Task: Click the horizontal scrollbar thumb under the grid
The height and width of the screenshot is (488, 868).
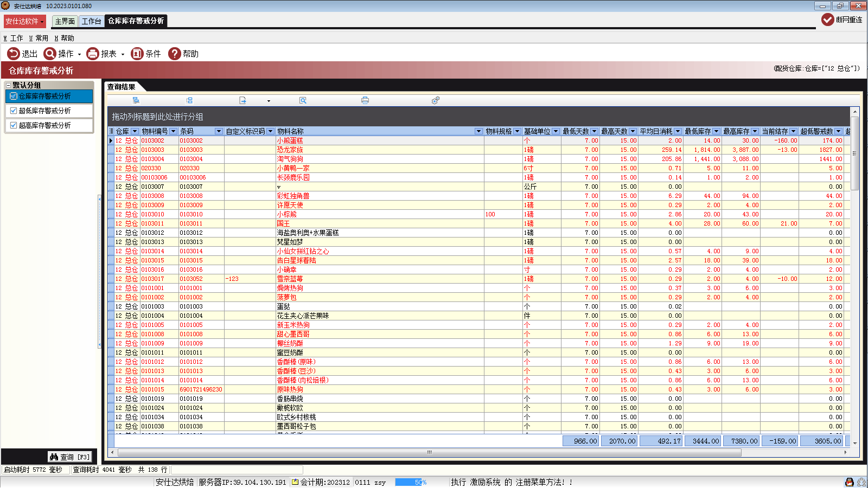Action: 430,452
